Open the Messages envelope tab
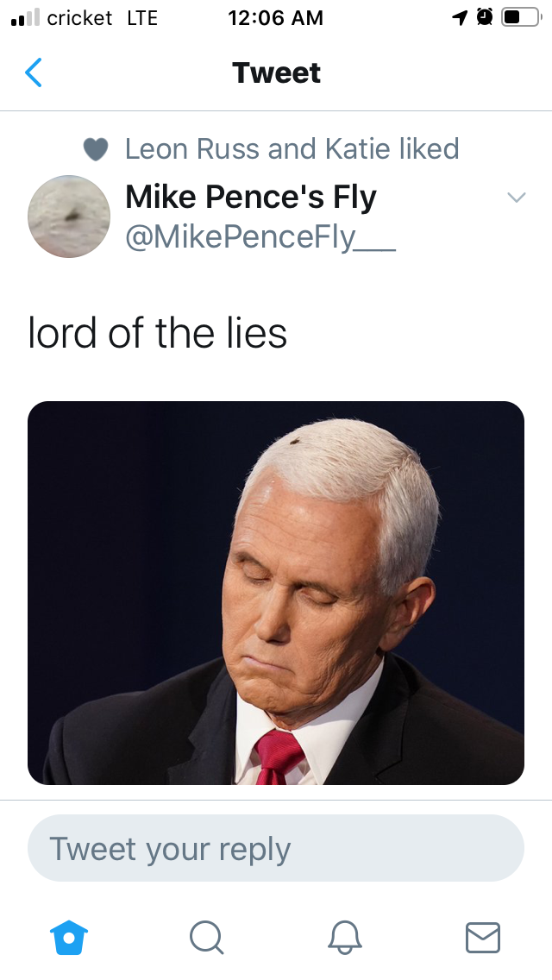 pos(483,936)
